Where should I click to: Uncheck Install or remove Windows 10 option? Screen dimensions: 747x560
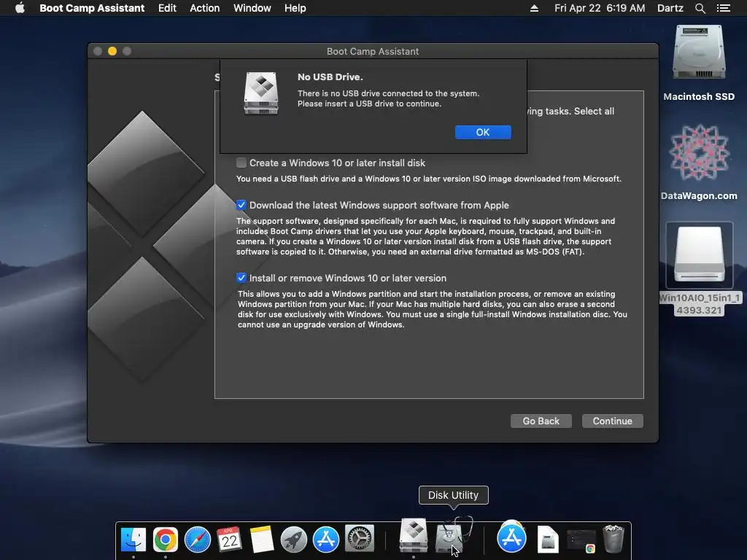pos(241,278)
